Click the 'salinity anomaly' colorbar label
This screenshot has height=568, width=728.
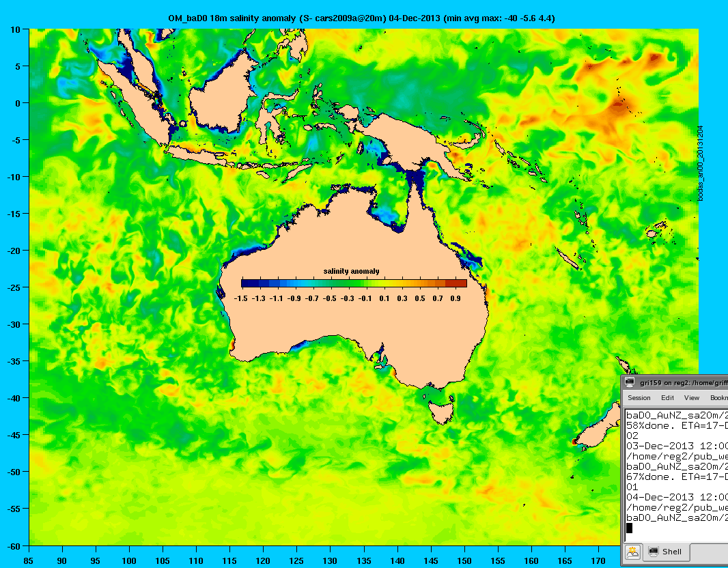point(351,271)
